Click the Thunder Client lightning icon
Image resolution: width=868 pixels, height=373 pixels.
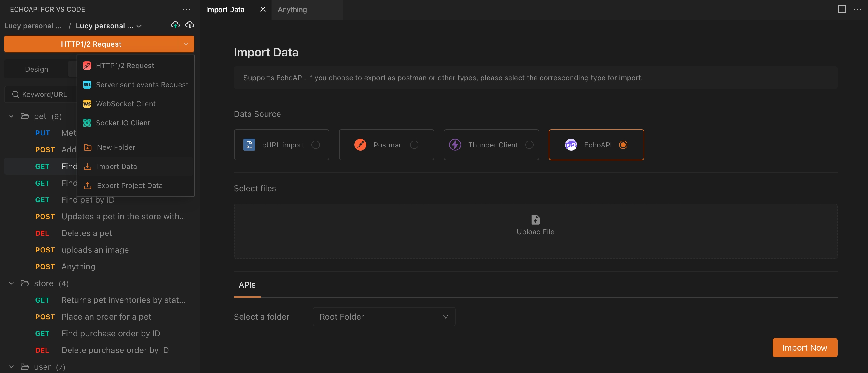(x=455, y=145)
